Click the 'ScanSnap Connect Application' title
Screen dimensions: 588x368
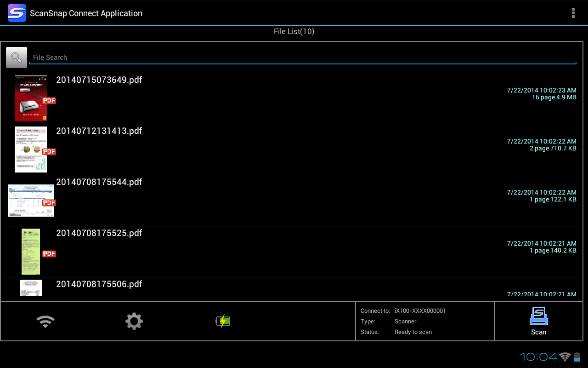(x=86, y=13)
